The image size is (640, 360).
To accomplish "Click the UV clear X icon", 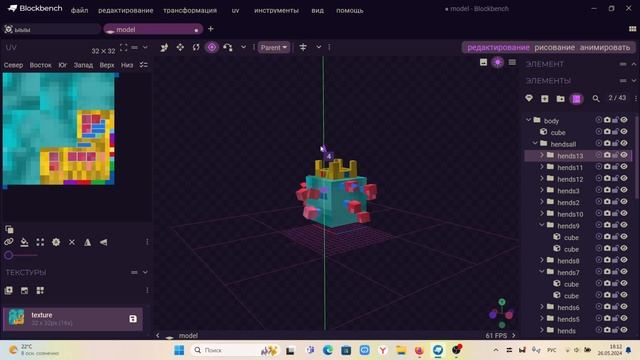I will 72,242.
